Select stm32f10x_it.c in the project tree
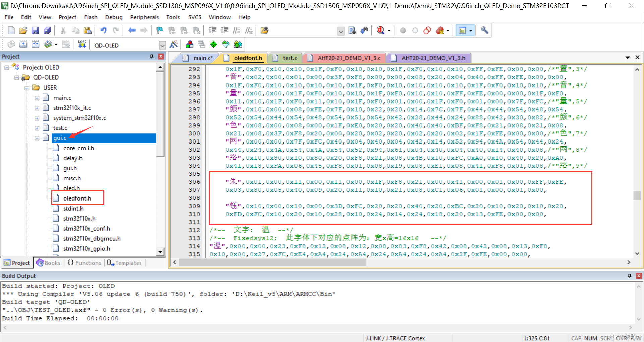644x342 pixels. [x=72, y=108]
